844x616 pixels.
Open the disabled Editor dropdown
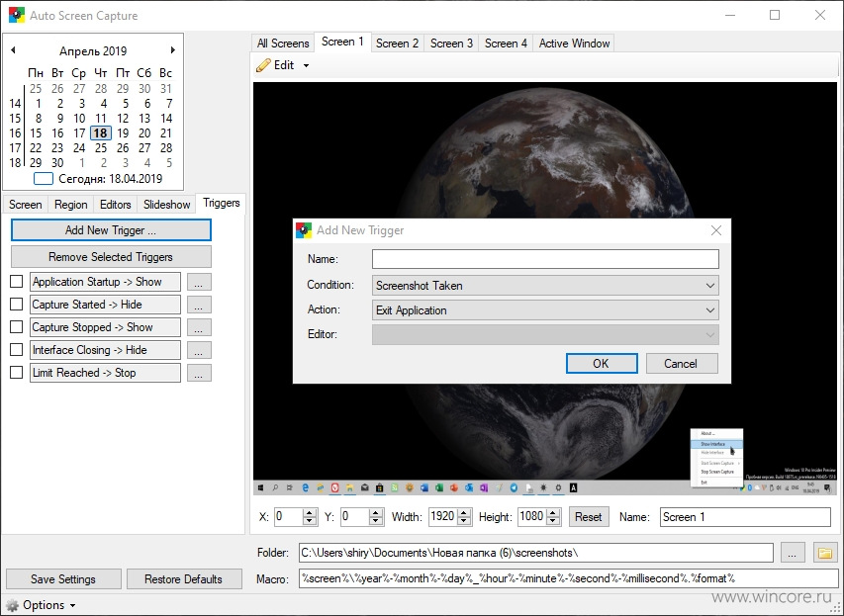[x=545, y=334]
